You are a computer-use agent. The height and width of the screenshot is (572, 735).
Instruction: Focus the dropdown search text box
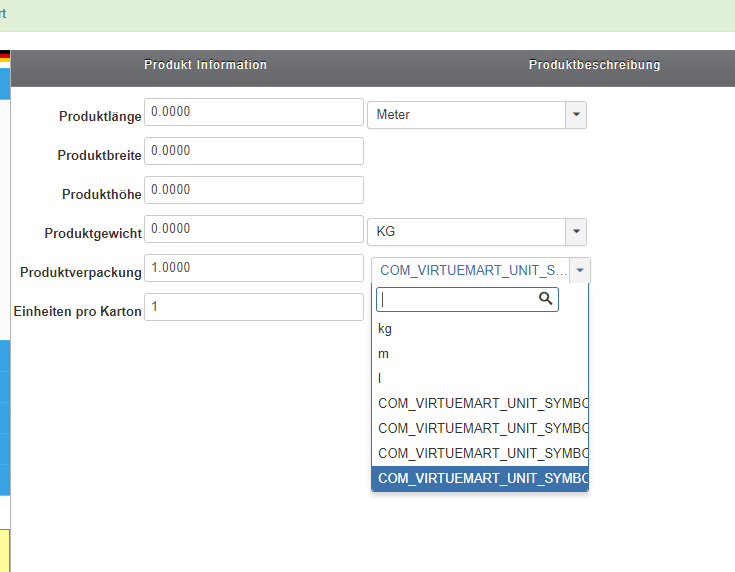pyautogui.click(x=458, y=298)
